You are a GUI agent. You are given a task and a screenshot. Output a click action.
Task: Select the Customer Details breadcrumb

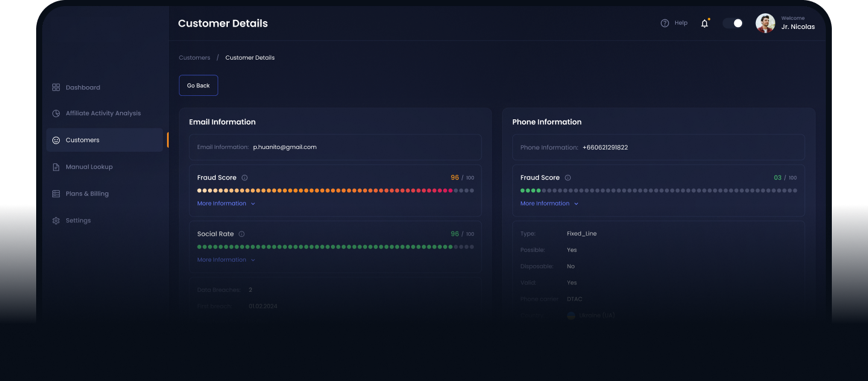point(250,57)
